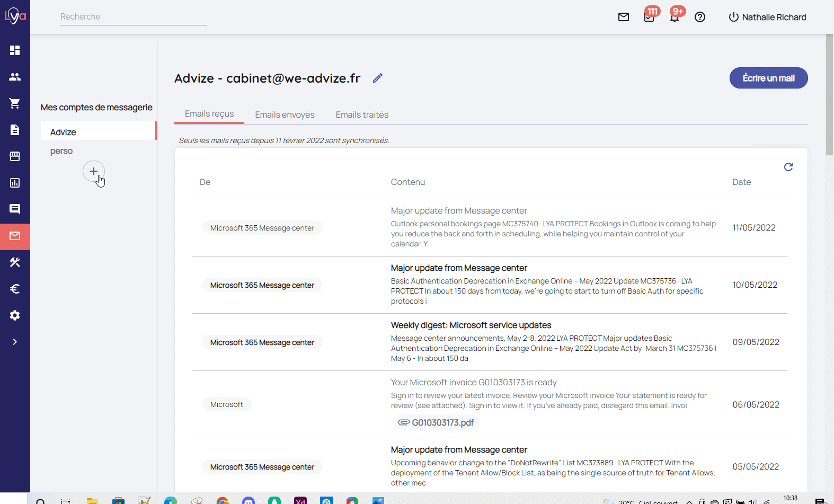Open the contacts people icon in sidebar
The width and height of the screenshot is (834, 504).
click(15, 77)
